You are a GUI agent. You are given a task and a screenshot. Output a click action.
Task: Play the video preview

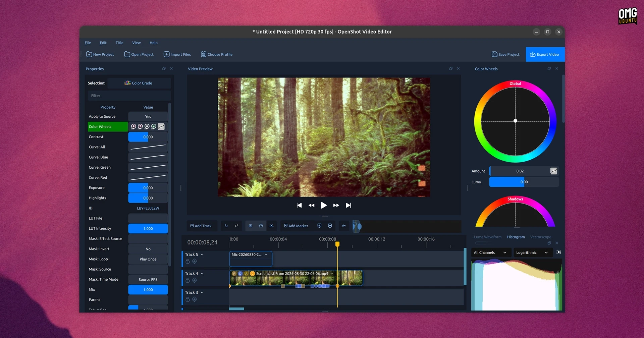(324, 205)
